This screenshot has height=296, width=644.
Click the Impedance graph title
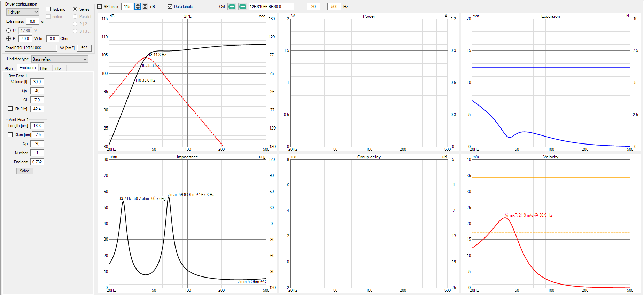(187, 157)
